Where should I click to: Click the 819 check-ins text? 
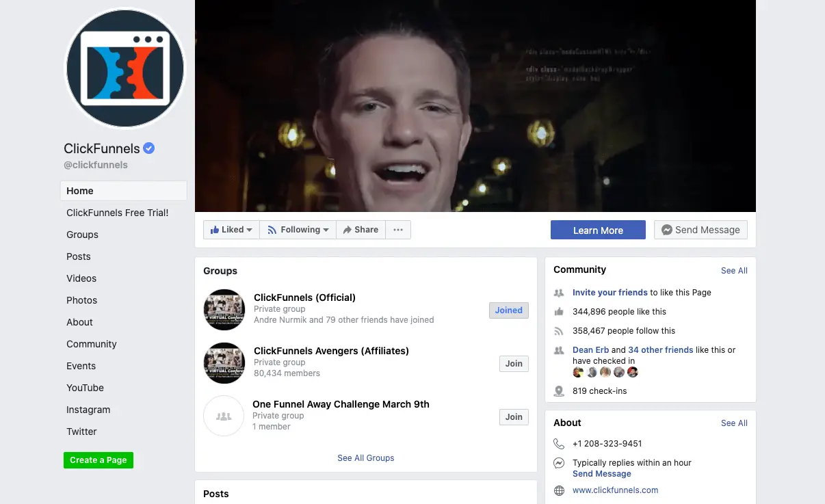click(x=600, y=391)
